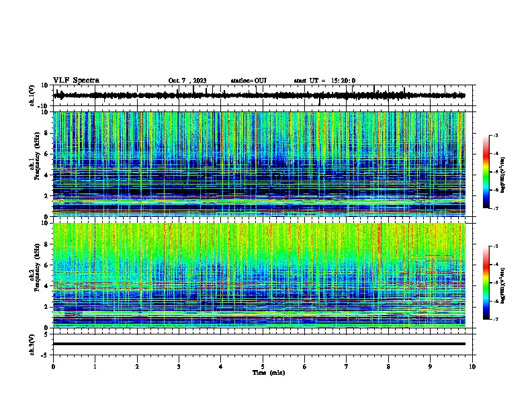The height and width of the screenshot is (411, 532).
Task: Click the flat ch.3 voltage trace
Action: [259, 344]
